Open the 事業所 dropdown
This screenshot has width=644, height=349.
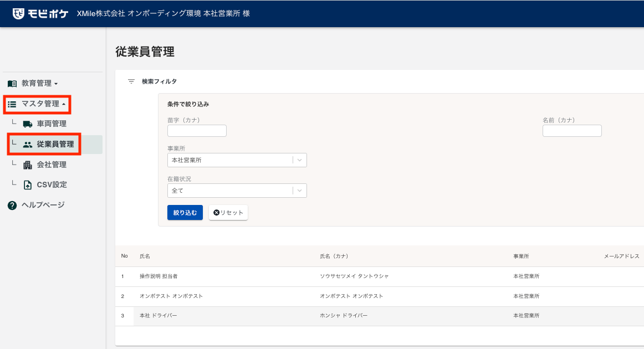pyautogui.click(x=237, y=160)
